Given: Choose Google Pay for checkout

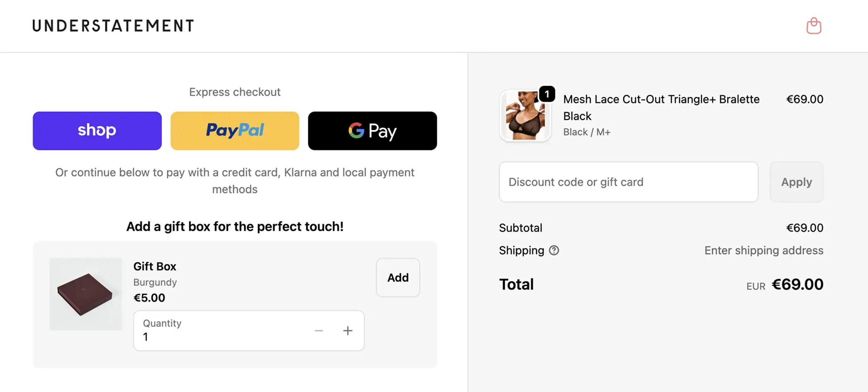Looking at the screenshot, I should 372,131.
